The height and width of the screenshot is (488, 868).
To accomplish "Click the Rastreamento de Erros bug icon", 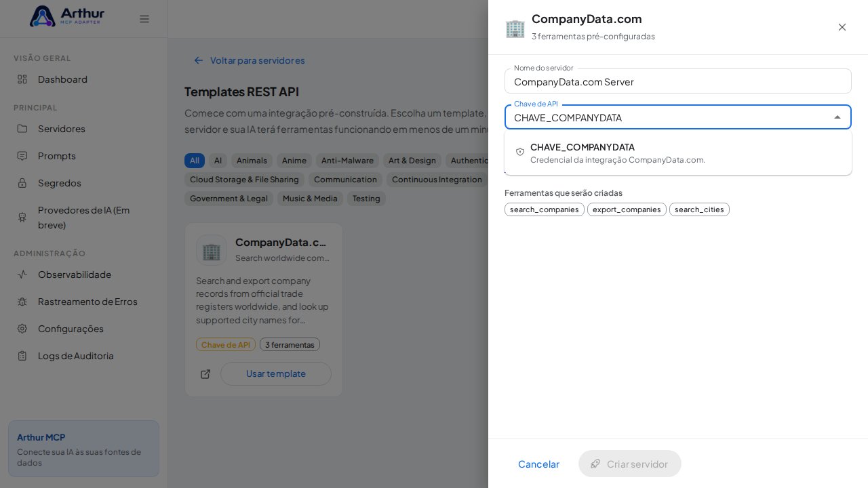I will click(x=22, y=302).
